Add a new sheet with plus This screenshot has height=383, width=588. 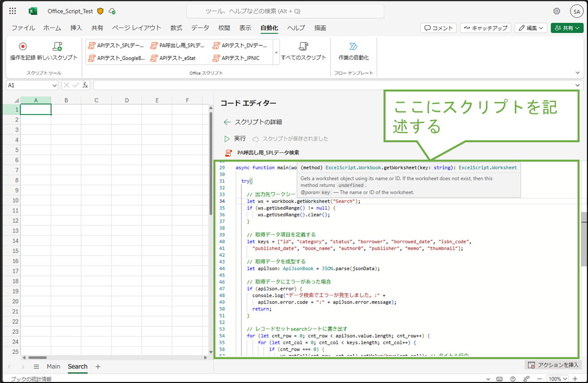point(98,367)
